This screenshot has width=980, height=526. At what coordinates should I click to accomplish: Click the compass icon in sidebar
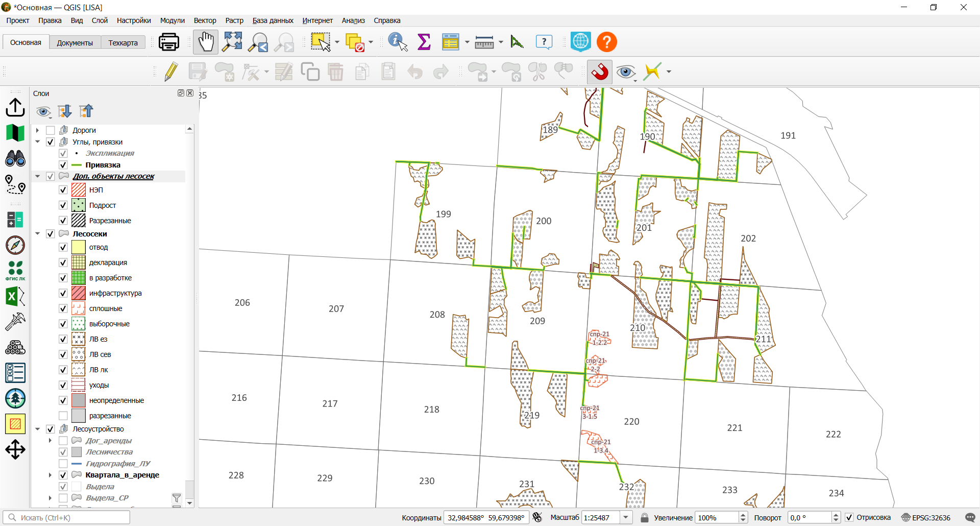(15, 245)
